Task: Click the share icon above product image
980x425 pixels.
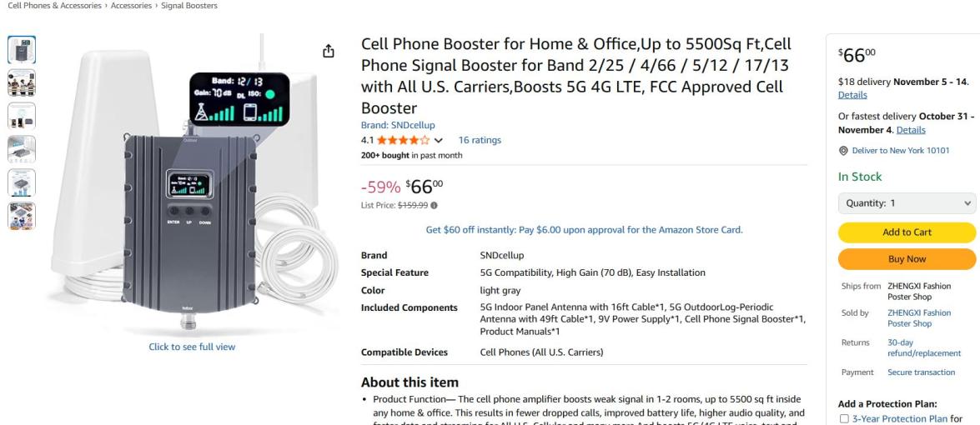Action: click(x=328, y=52)
